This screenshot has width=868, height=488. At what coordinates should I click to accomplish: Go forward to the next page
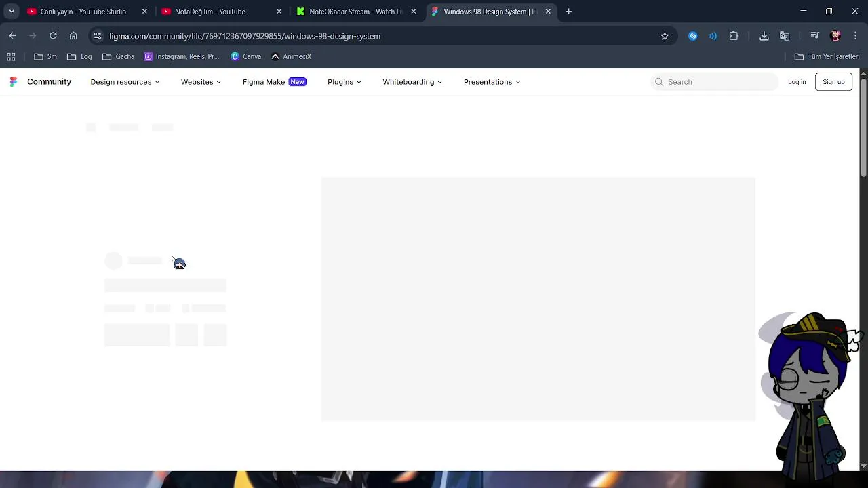click(33, 36)
